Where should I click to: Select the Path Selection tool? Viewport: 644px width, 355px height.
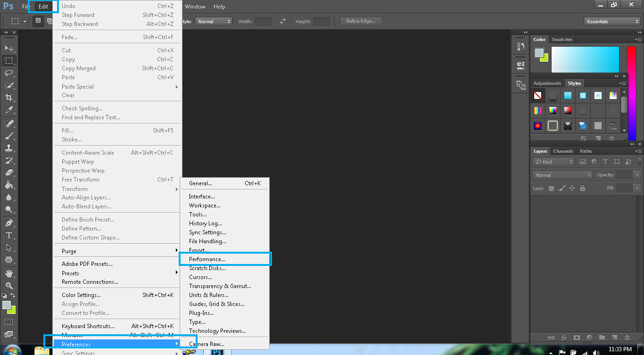point(9,247)
